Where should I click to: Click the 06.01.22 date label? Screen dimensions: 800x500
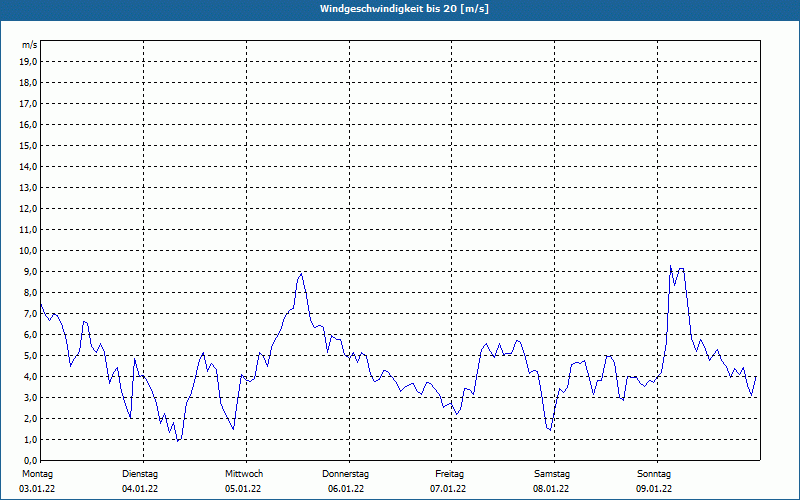point(346,489)
